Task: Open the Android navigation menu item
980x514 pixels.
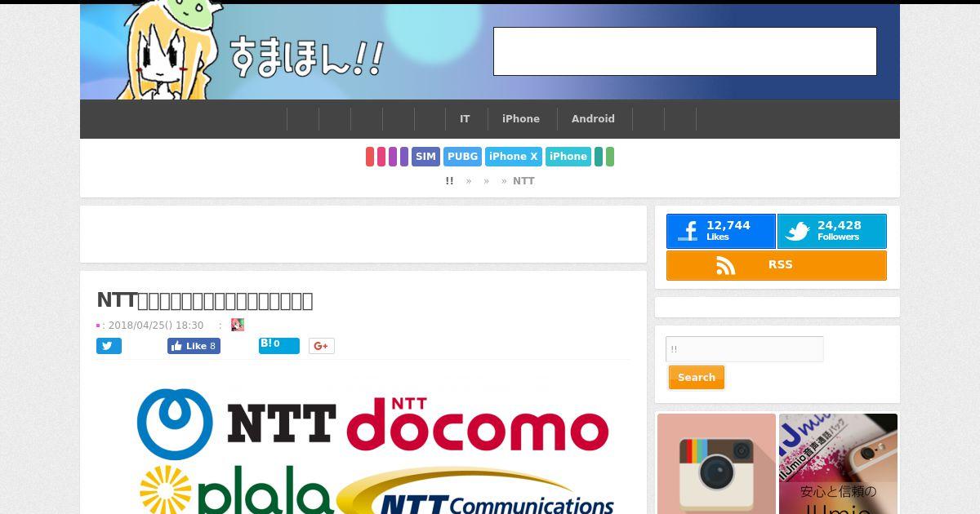Action: pyautogui.click(x=593, y=119)
